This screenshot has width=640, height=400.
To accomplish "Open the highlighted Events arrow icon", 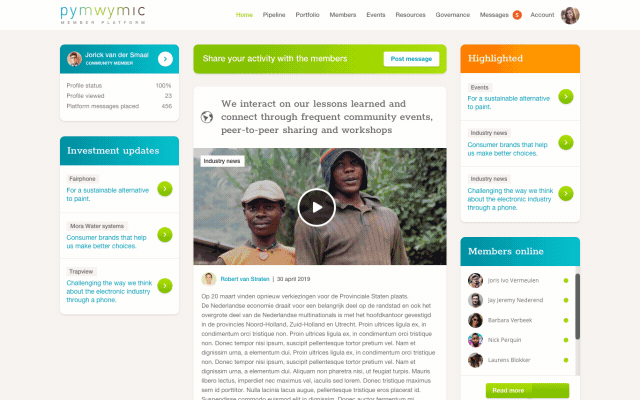I will (x=566, y=97).
